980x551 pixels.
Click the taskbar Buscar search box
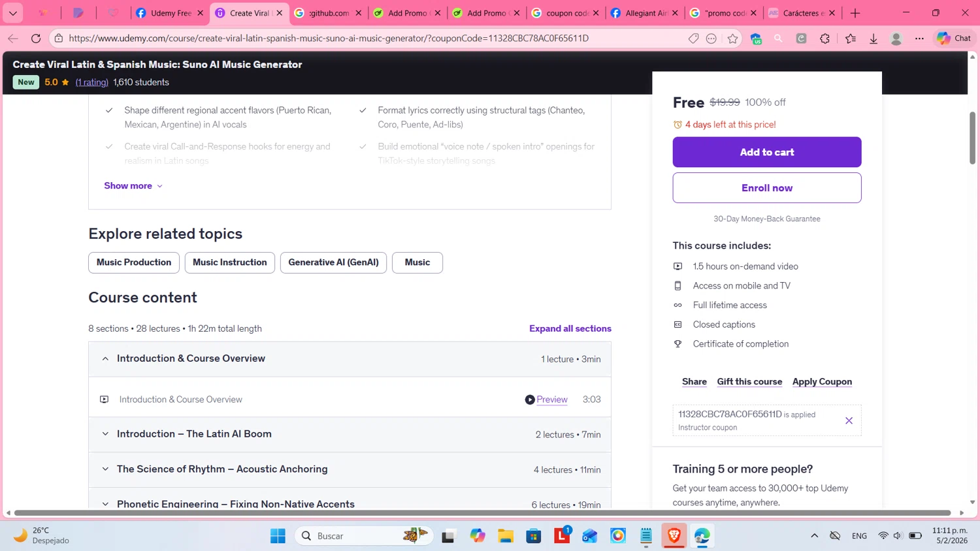click(x=364, y=536)
